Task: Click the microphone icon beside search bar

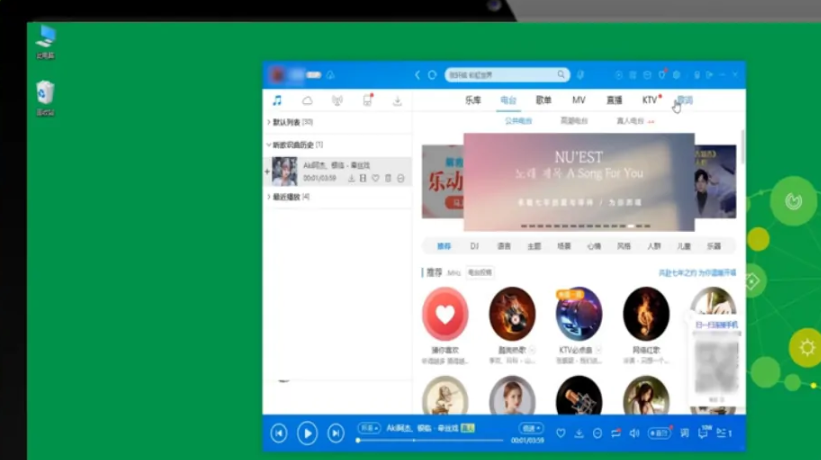Action: tap(580, 75)
